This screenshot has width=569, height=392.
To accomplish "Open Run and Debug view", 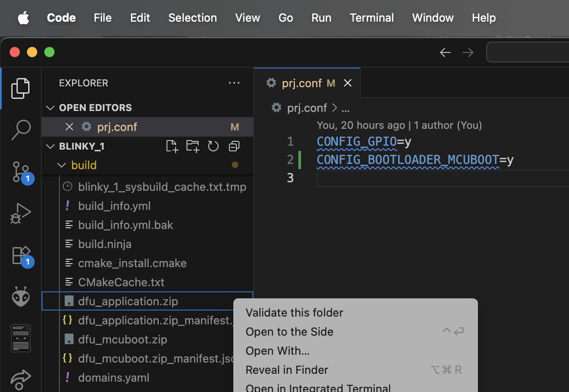I will [20, 213].
